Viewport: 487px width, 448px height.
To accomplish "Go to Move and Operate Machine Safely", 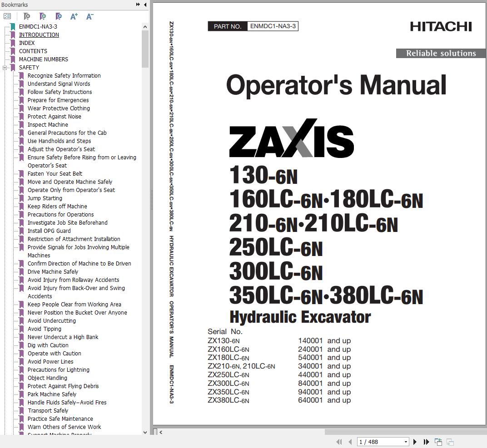I will click(70, 182).
